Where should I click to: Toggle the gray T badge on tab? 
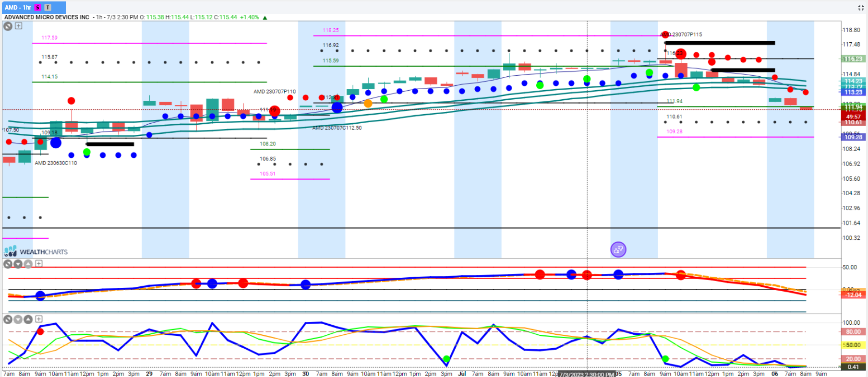[x=48, y=8]
